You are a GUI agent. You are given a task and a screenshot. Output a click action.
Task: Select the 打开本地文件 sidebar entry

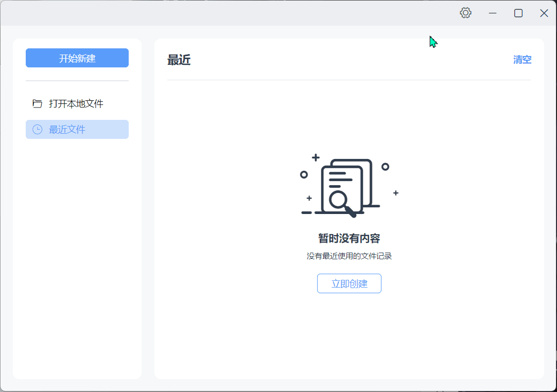pos(76,103)
